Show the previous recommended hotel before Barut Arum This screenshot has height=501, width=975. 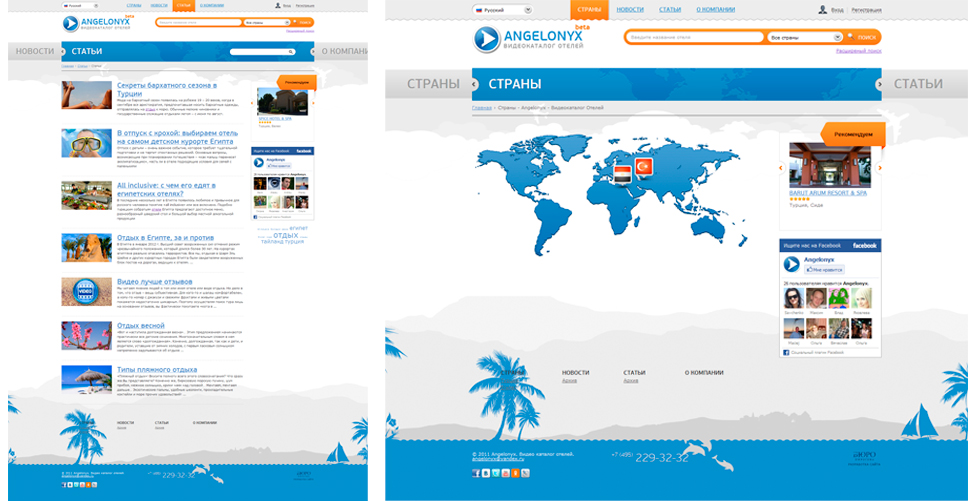[x=781, y=167]
